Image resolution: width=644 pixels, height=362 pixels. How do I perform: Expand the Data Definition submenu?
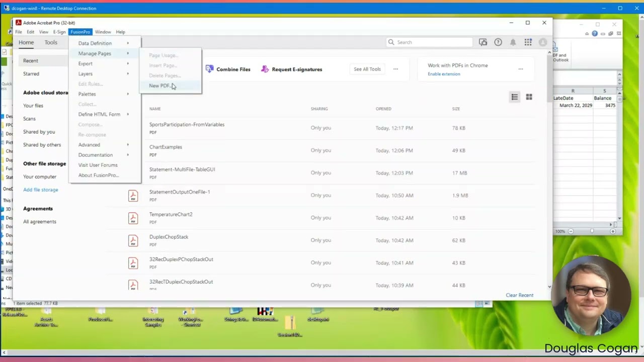[x=104, y=43]
